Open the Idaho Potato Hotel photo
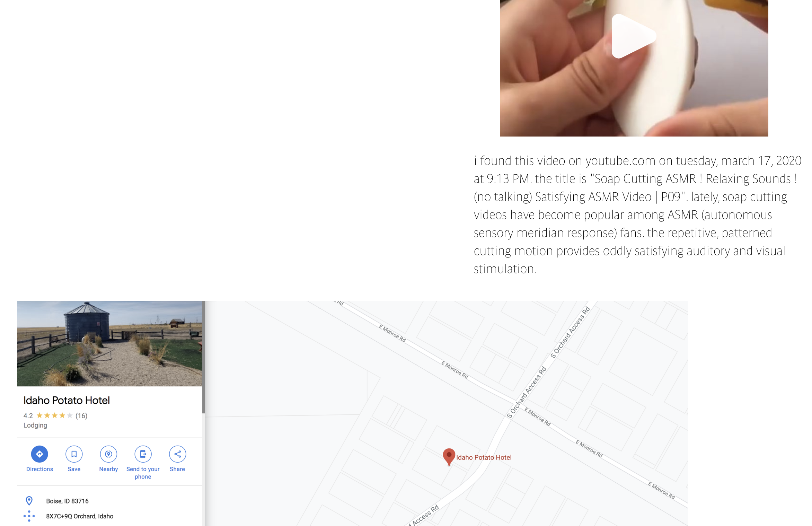The width and height of the screenshot is (812, 526). pyautogui.click(x=110, y=343)
